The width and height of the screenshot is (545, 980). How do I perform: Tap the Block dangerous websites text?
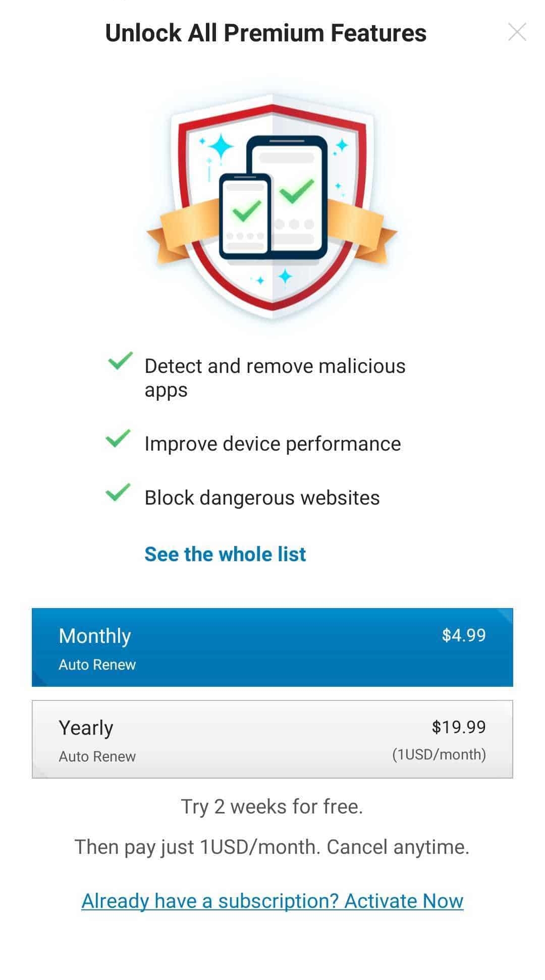[262, 498]
